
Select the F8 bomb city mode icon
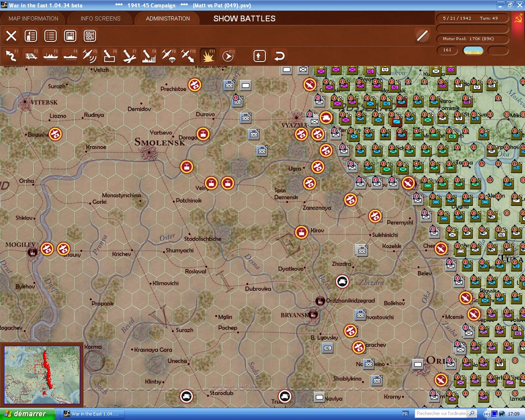(x=149, y=56)
